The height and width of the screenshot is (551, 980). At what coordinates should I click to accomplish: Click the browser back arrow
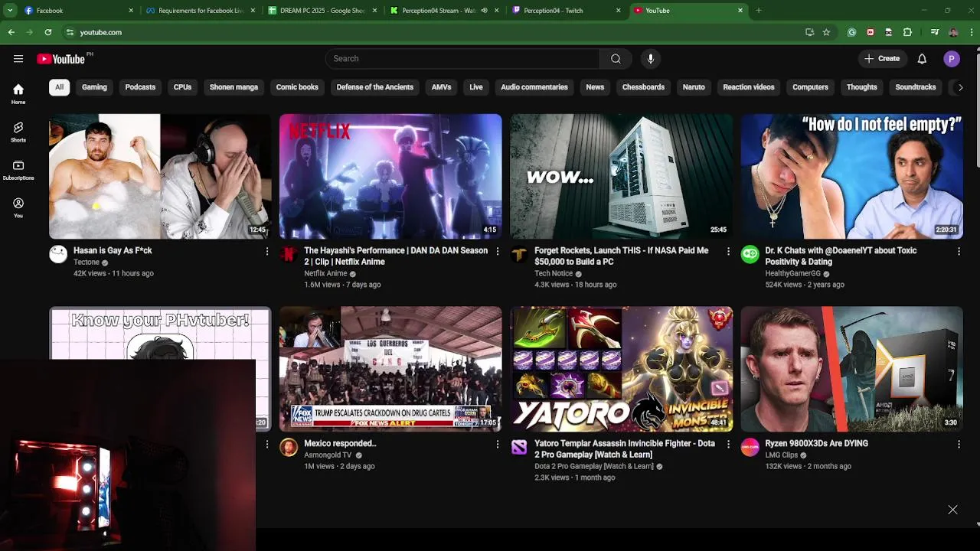pyautogui.click(x=11, y=32)
